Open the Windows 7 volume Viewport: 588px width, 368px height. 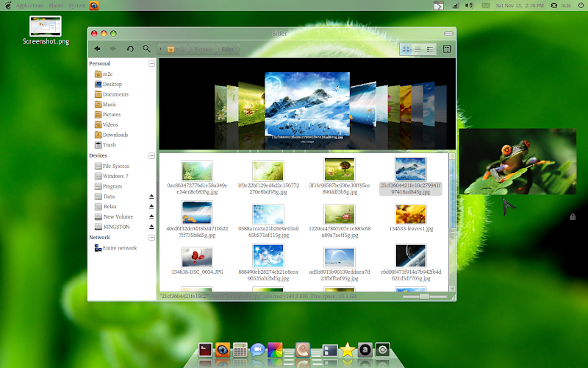point(112,176)
